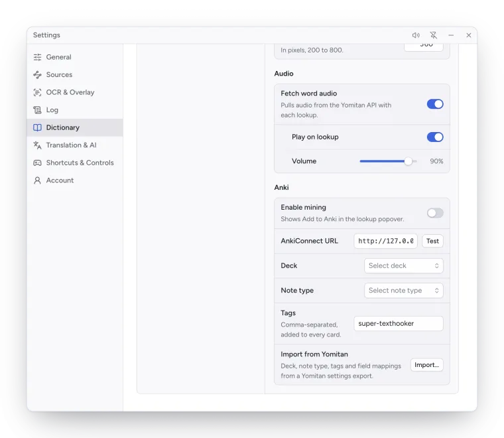
Task: Click 'Comma-separated, added to every card.' hint
Action: click(x=311, y=330)
